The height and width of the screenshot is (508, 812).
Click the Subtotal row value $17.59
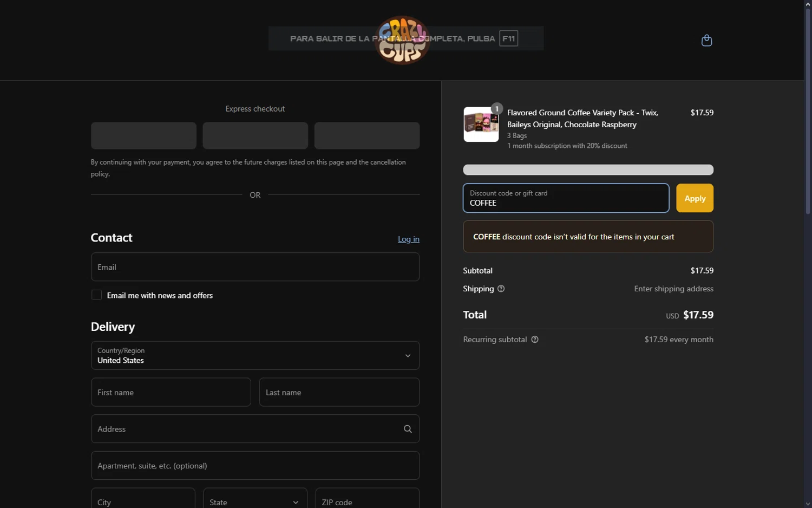pos(702,270)
